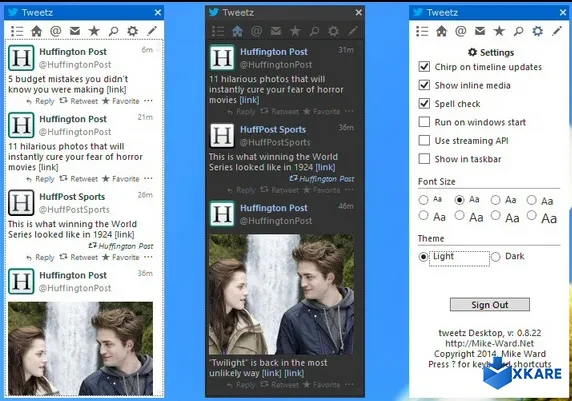This screenshot has height=401, width=572.
Task: Reply to the World Series tweet in the left window
Action: tap(40, 258)
